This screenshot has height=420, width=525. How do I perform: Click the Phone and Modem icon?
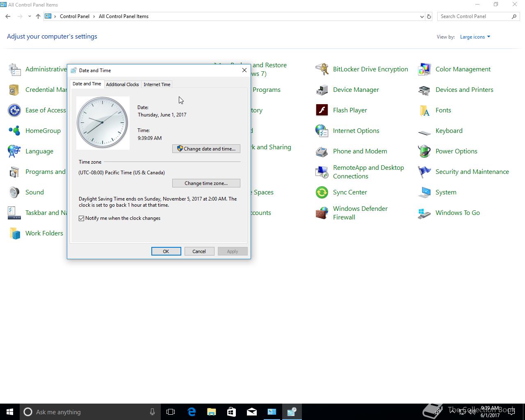(322, 151)
